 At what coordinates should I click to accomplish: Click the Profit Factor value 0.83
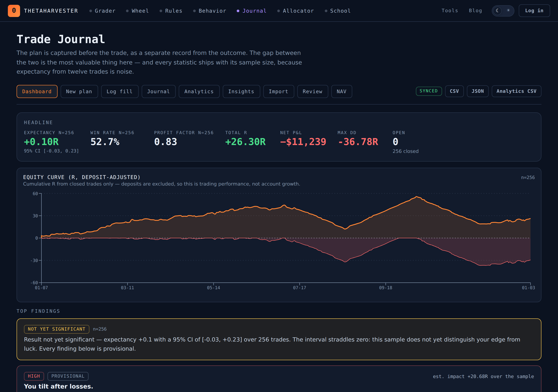click(166, 142)
